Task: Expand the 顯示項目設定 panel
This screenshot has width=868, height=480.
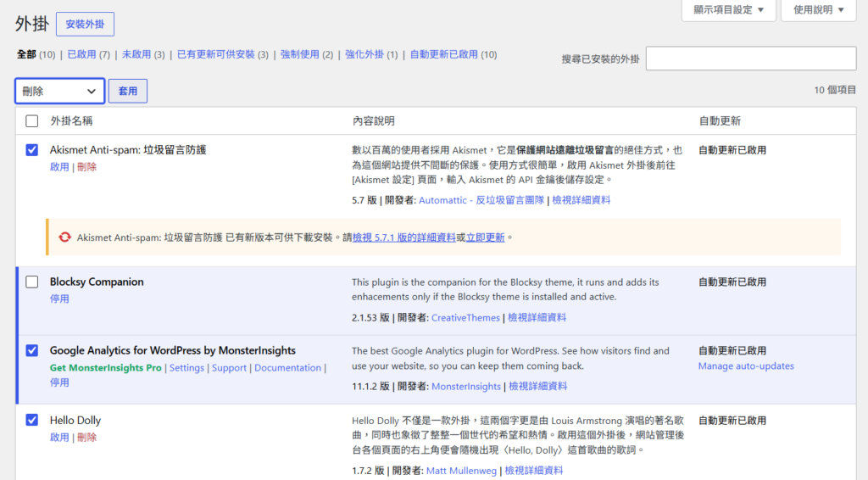Action: [729, 10]
